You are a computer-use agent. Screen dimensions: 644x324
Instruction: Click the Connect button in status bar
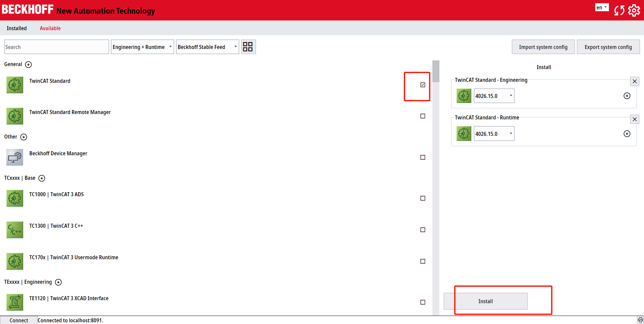(19, 320)
